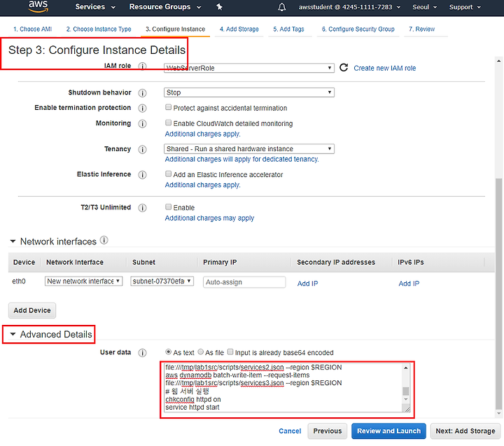Show info icon for User data

coord(142,353)
